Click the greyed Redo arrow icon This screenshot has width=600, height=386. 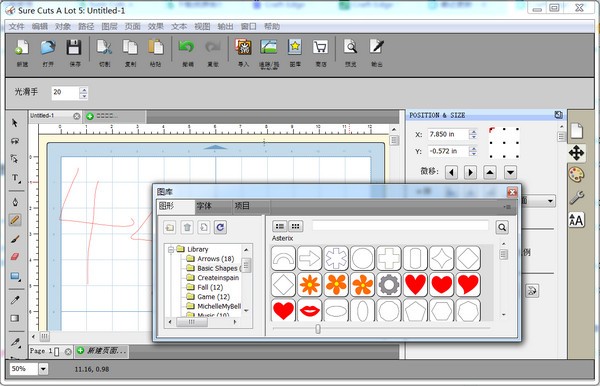(213, 47)
